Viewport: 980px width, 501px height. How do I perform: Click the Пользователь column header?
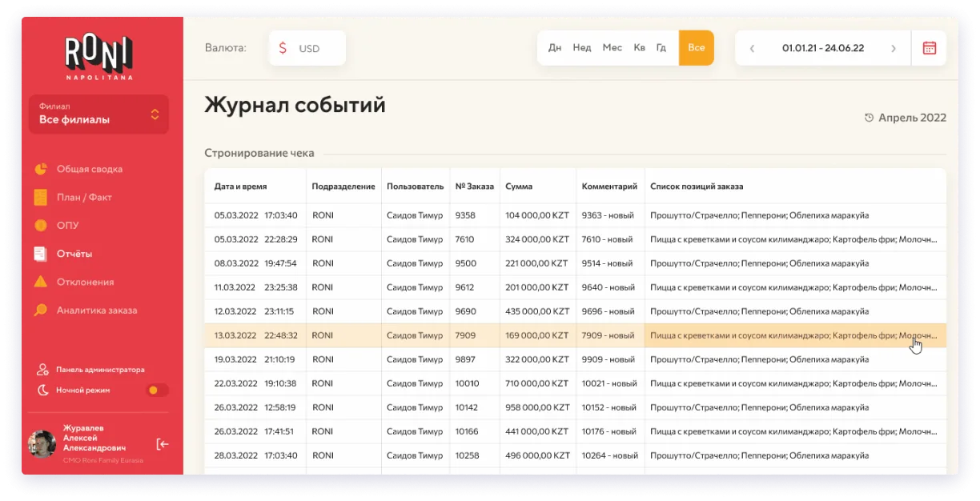[x=415, y=186]
